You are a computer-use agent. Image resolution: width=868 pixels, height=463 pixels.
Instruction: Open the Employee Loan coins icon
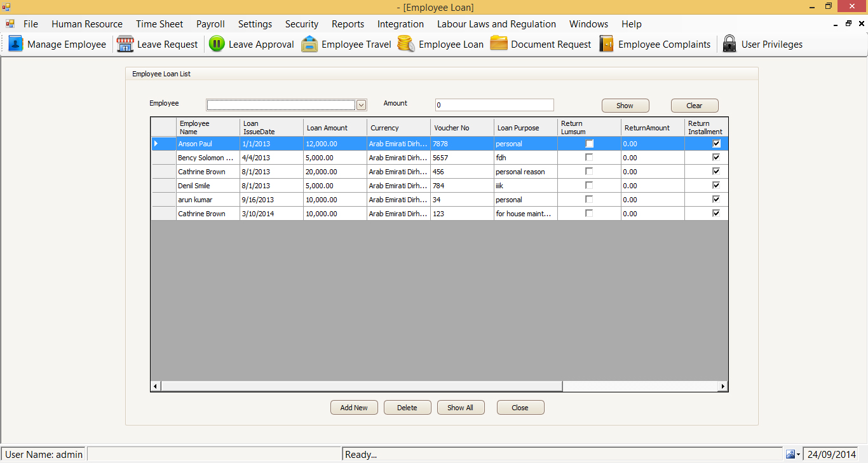(x=407, y=44)
